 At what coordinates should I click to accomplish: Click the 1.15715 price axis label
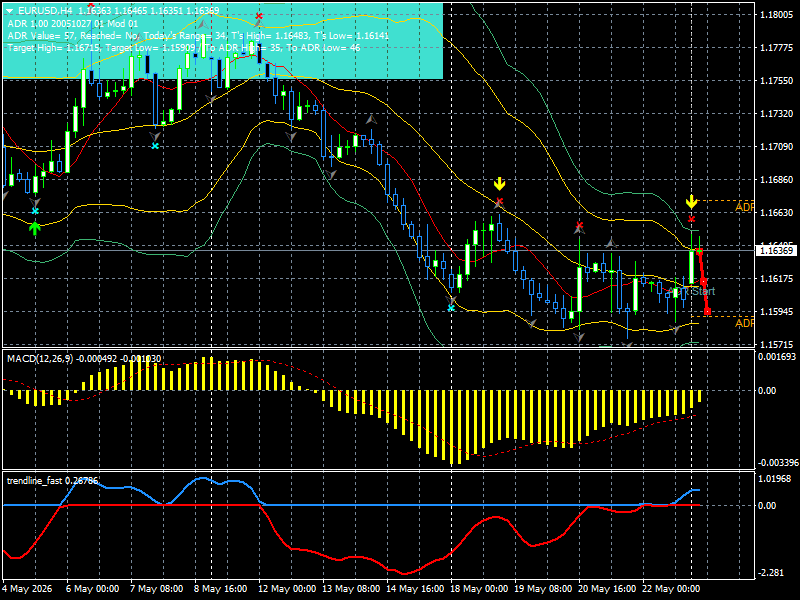click(777, 344)
